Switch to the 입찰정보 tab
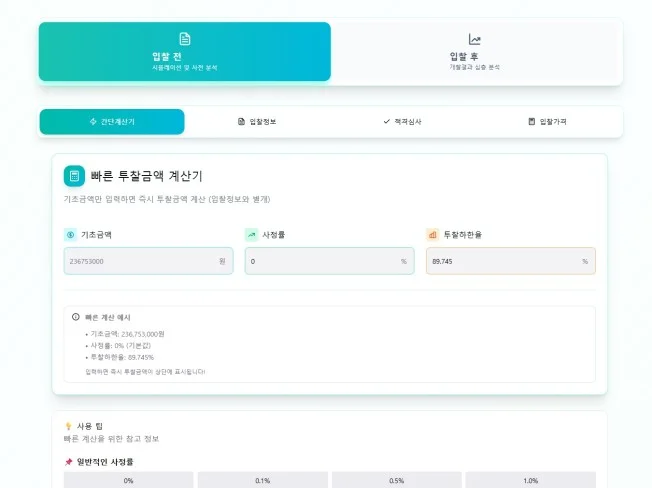Viewport: 652px width, 488px height. pyautogui.click(x=257, y=122)
